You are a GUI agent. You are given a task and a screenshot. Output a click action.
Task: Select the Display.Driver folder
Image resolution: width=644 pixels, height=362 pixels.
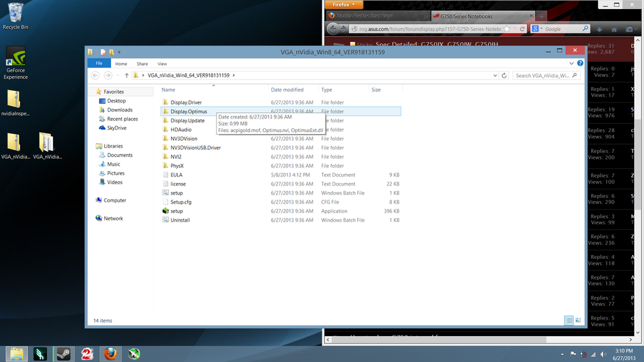186,102
